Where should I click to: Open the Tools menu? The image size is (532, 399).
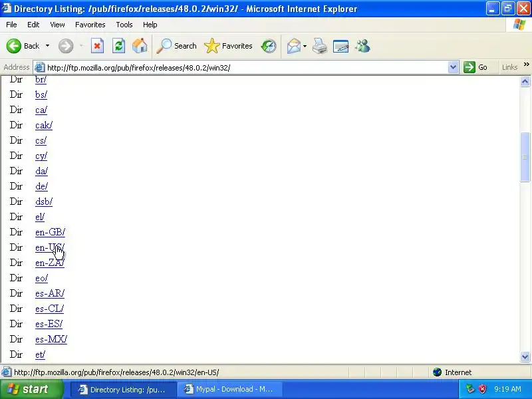point(124,25)
